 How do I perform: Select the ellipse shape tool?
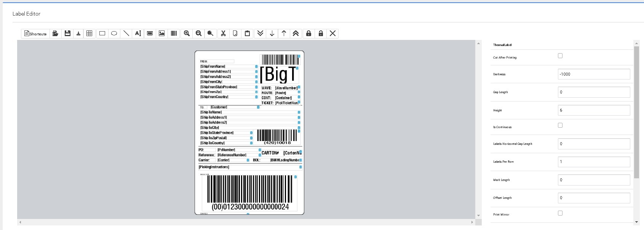point(114,33)
